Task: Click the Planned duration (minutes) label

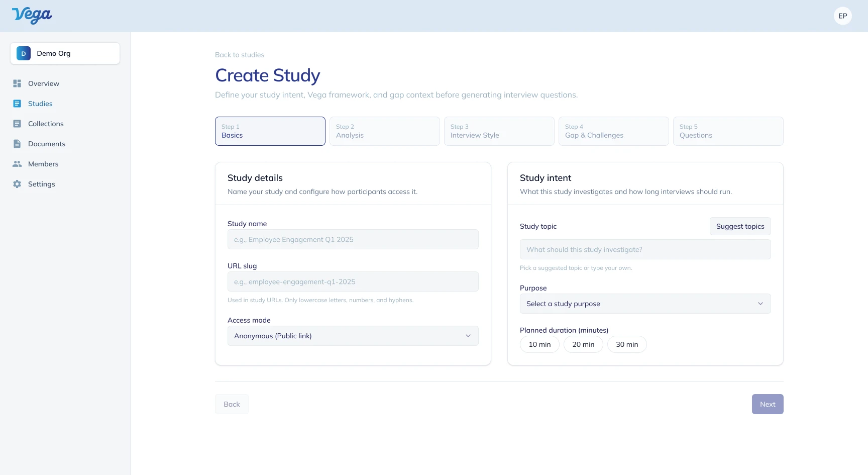Action: click(x=564, y=330)
